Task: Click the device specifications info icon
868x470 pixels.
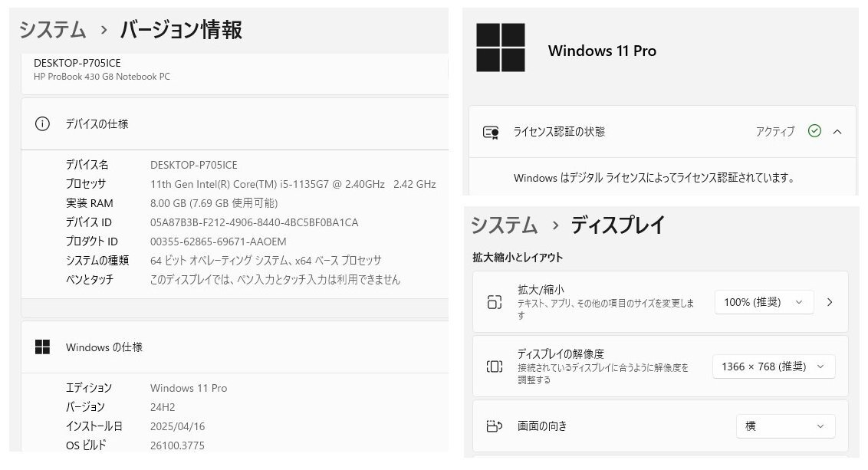Action: click(x=43, y=124)
